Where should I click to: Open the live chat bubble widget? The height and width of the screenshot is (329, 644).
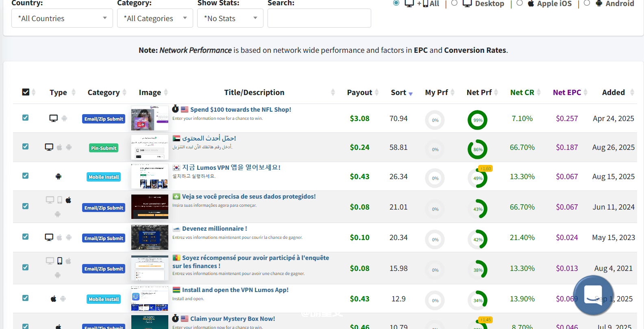coord(593,295)
